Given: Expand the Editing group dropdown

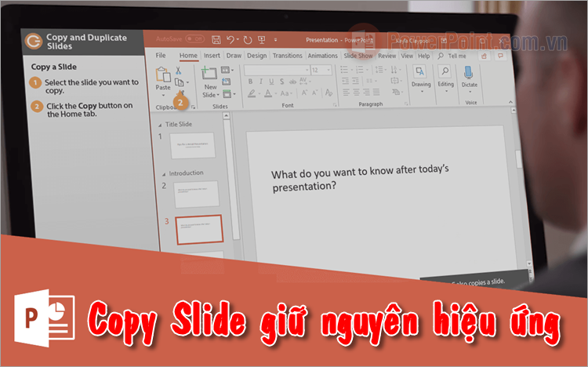Looking at the screenshot, I should tap(446, 91).
